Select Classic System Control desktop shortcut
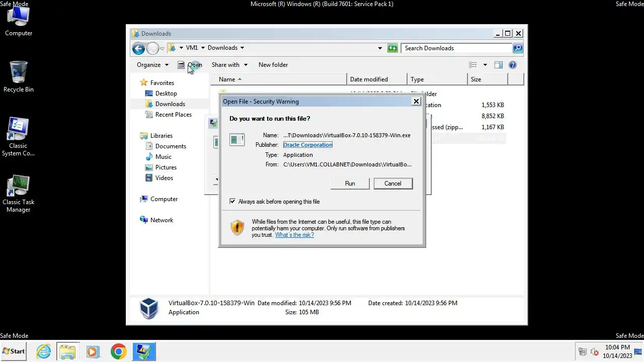The width and height of the screenshot is (644, 362). [18, 137]
